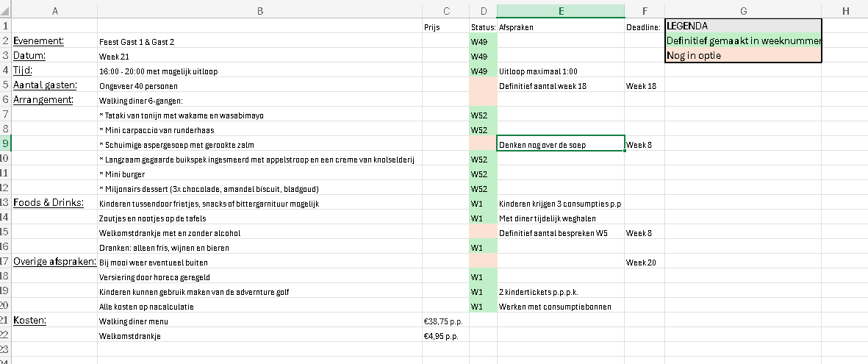Select the '* Mini burger' cell
This screenshot has width=868, height=364.
259,174
